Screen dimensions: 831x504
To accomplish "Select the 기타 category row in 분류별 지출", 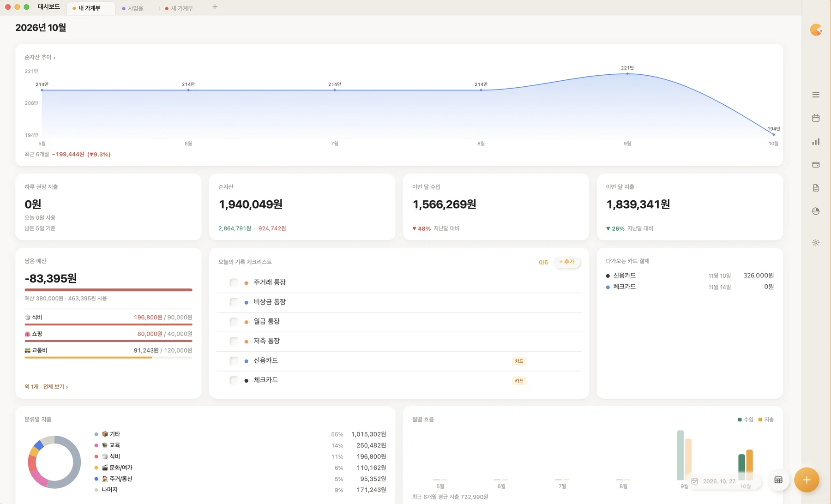I will [240, 434].
